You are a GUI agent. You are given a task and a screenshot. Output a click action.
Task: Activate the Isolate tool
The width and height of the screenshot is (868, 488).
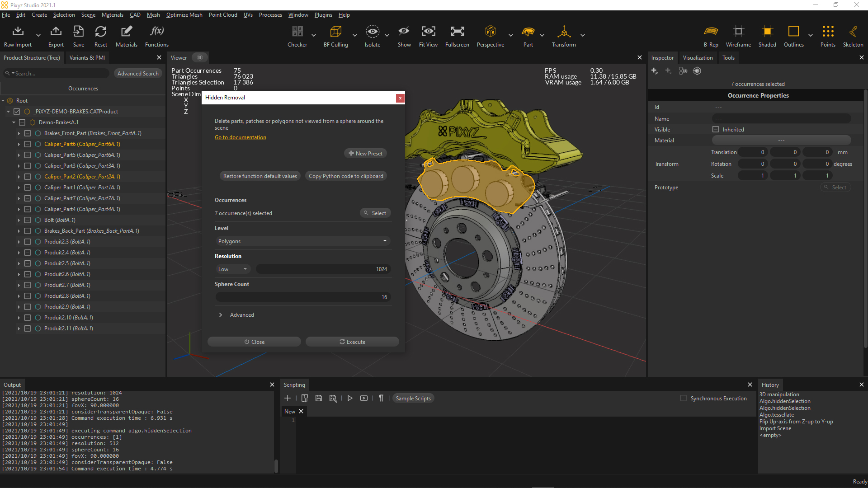(372, 36)
